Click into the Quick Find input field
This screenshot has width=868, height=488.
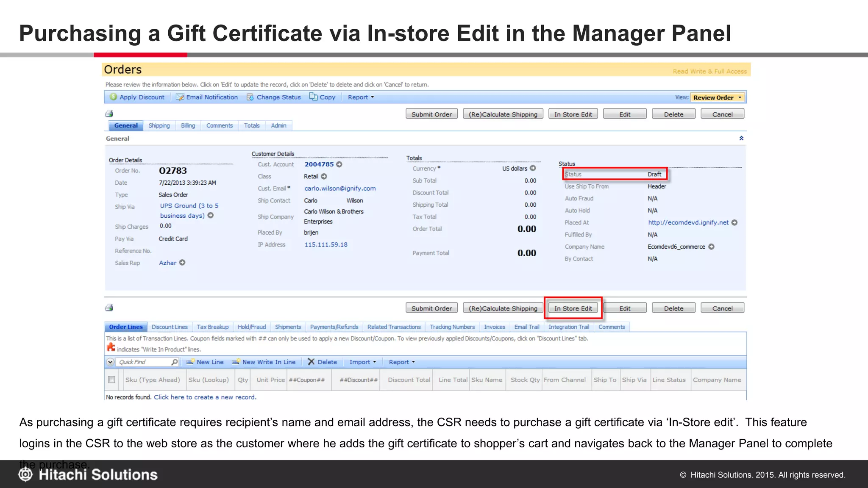coord(143,362)
